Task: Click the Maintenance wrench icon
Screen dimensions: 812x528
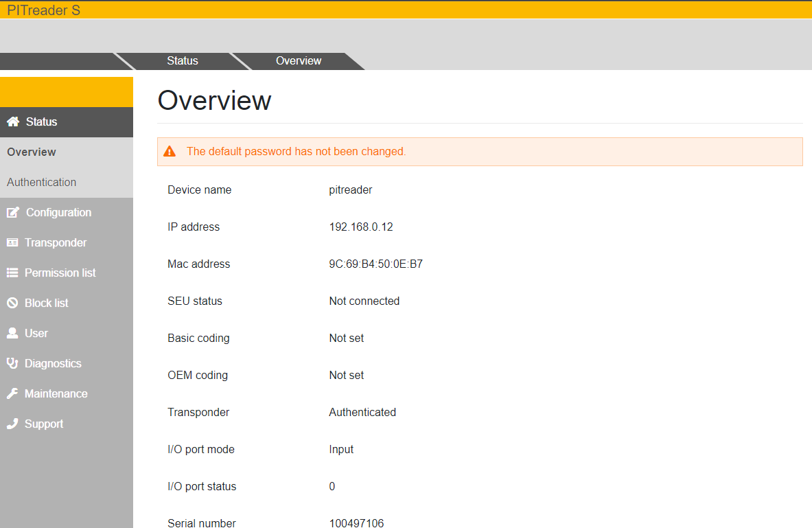Action: (12, 394)
